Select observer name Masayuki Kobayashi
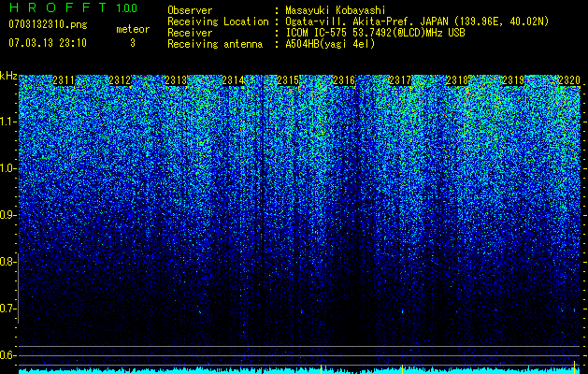588x374 pixels. pyautogui.click(x=336, y=11)
